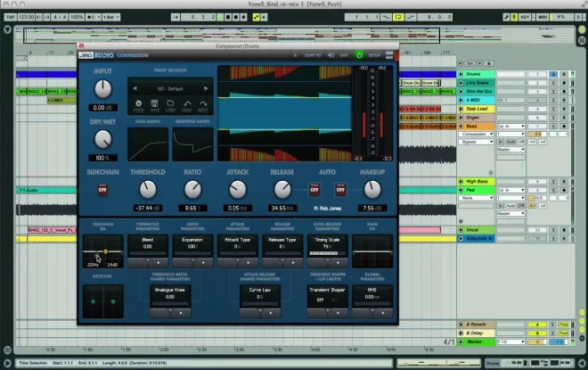
Task: Click the Set button above tracks
Action: pyautogui.click(x=470, y=63)
